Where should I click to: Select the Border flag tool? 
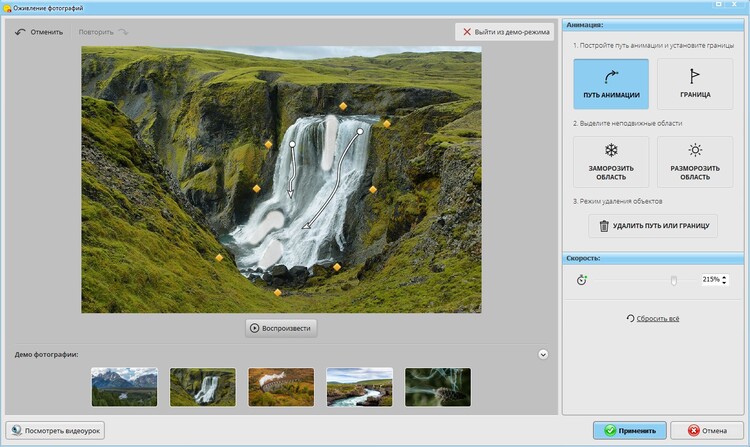pos(694,84)
